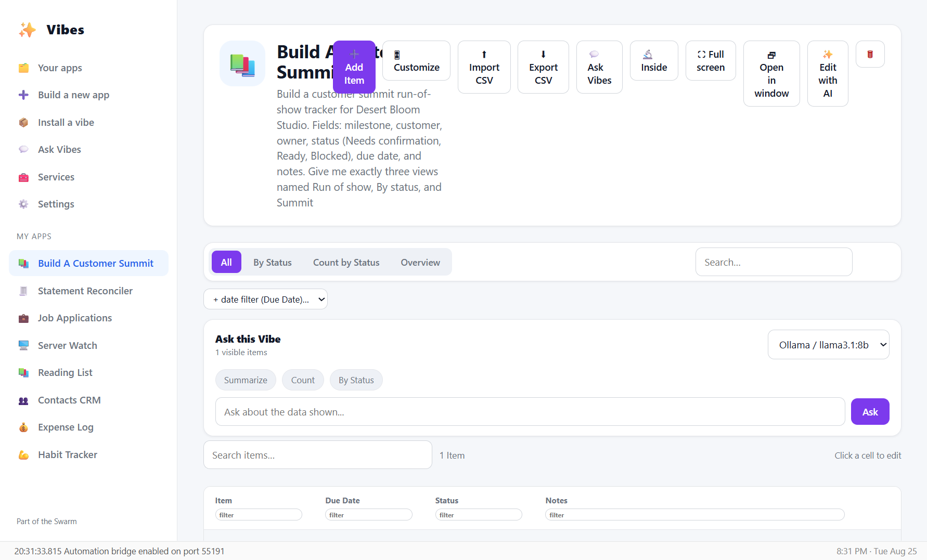Open Customize options

(416, 61)
